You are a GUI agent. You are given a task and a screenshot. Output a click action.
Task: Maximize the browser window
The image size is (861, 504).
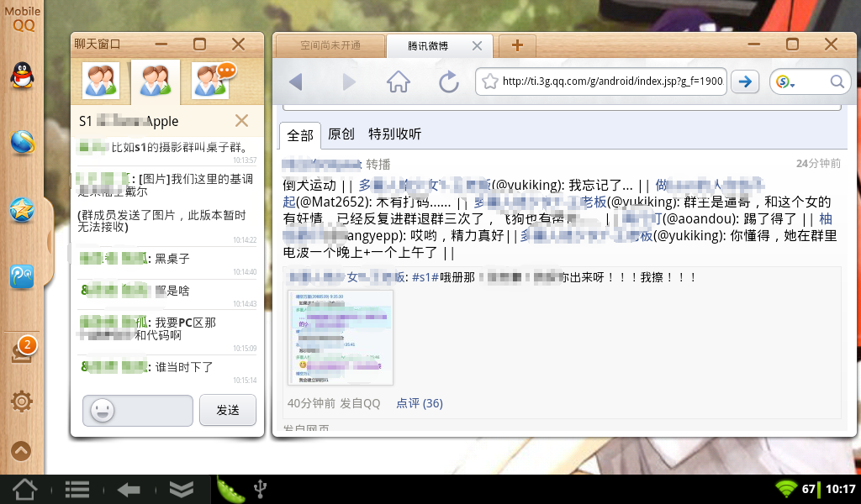click(792, 45)
